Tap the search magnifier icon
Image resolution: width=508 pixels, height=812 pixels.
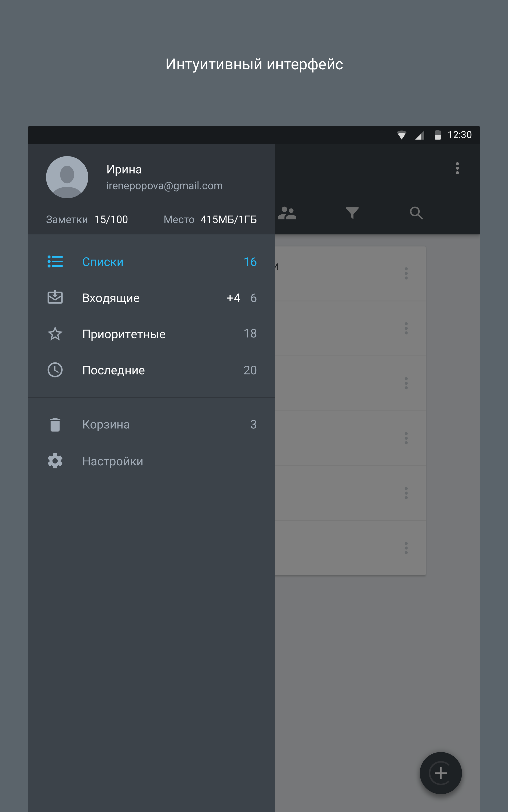(x=416, y=213)
